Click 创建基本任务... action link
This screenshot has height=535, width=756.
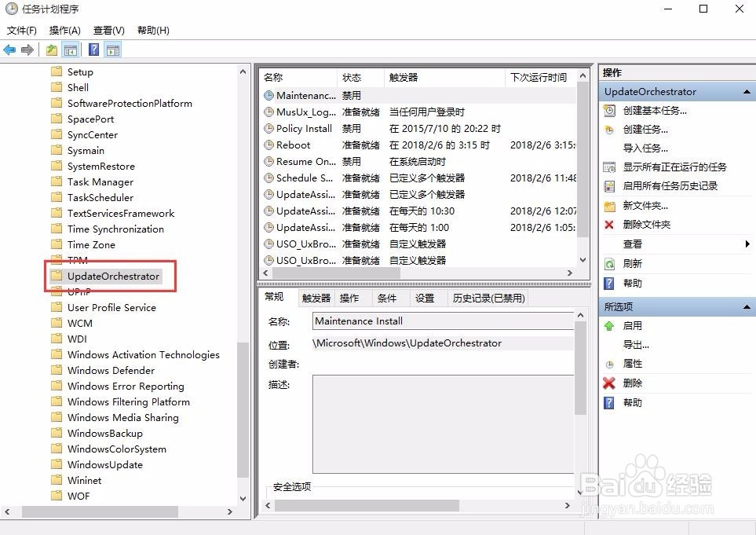pyautogui.click(x=655, y=111)
